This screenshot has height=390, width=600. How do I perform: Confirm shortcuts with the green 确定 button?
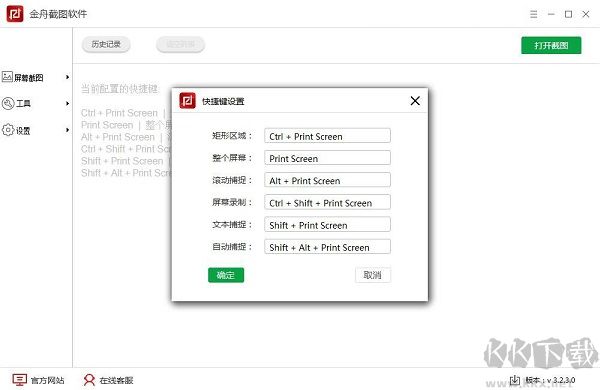coord(226,275)
